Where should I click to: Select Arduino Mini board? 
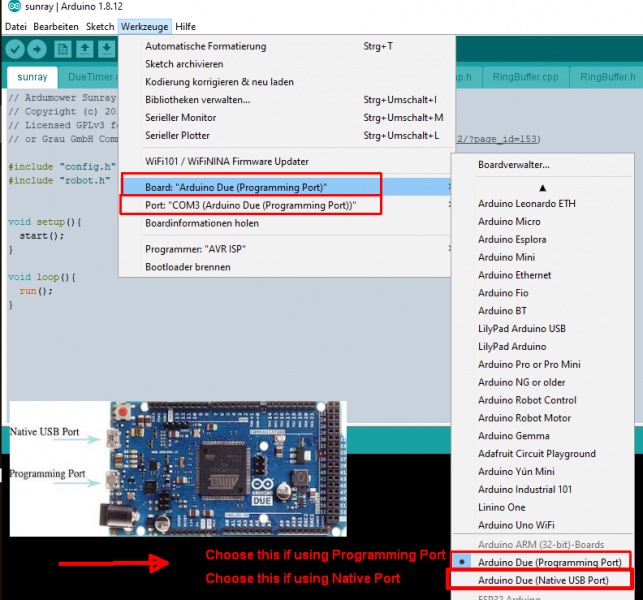point(543,257)
